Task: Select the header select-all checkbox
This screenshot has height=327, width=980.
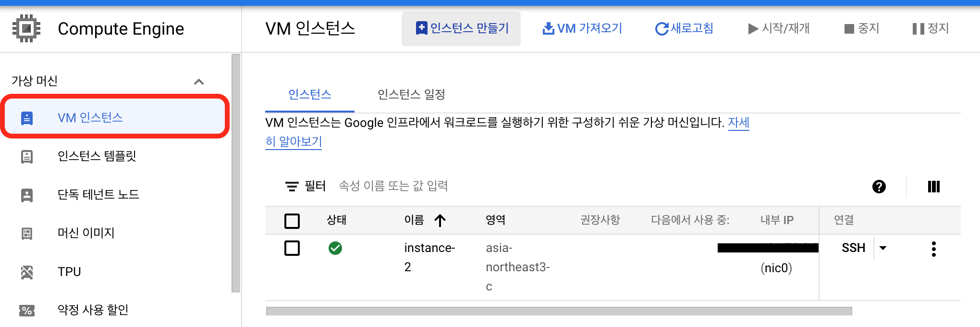Action: [x=292, y=221]
